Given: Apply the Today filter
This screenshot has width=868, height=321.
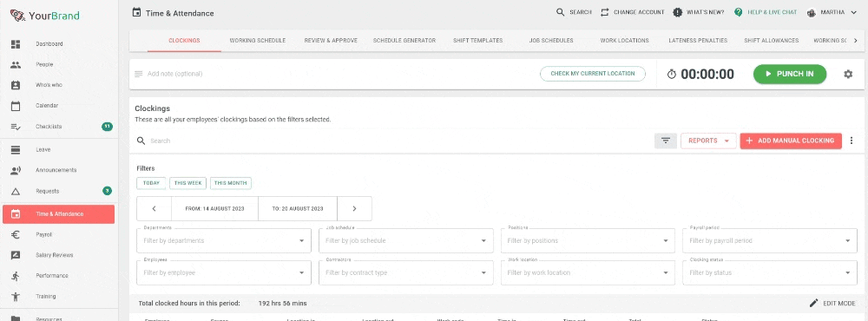Looking at the screenshot, I should (x=151, y=183).
